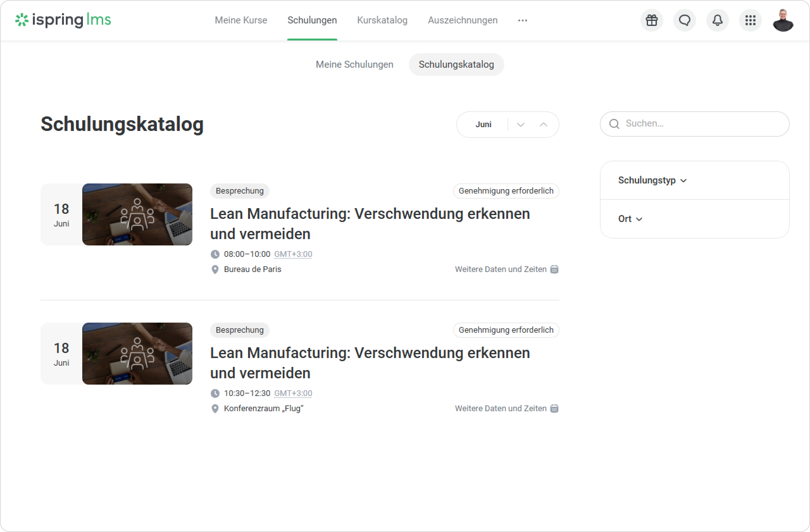Click clock icon next to 08:00–10:00
The image size is (810, 532).
215,254
